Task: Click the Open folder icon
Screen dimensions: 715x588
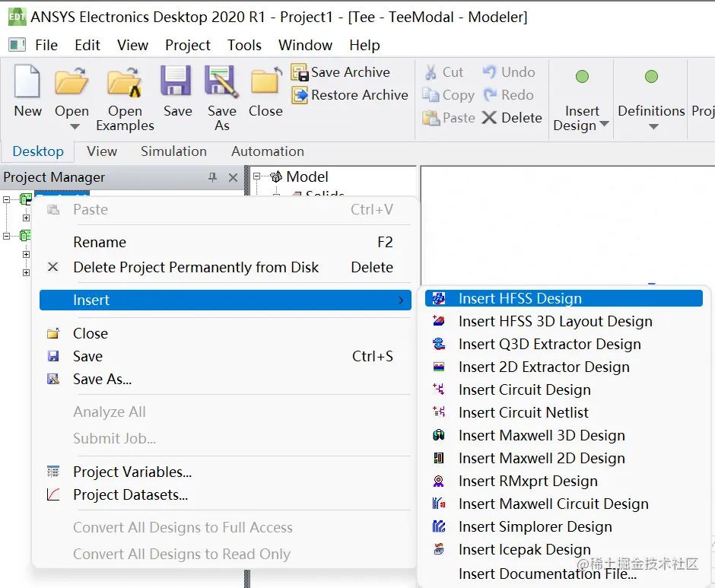Action: point(71,81)
